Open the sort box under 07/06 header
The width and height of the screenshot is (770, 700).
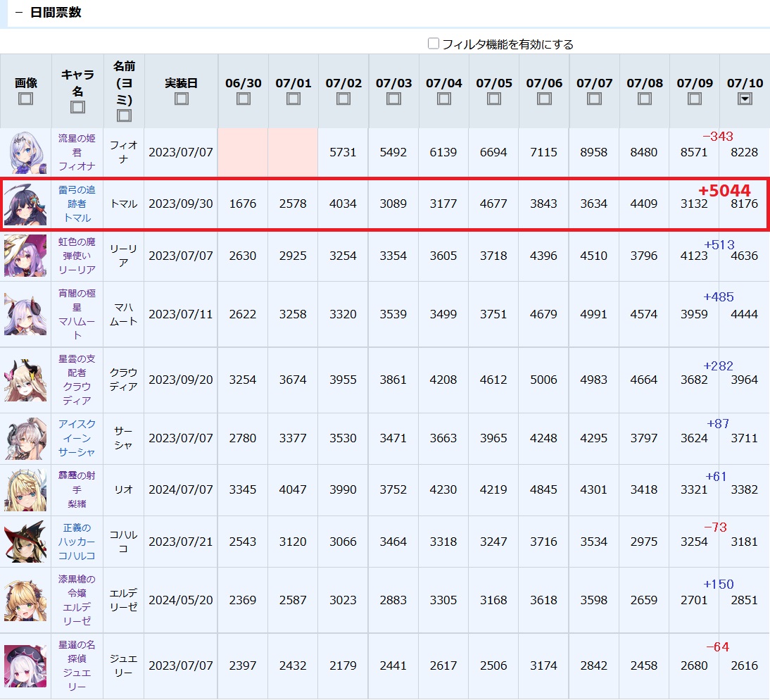tap(544, 99)
